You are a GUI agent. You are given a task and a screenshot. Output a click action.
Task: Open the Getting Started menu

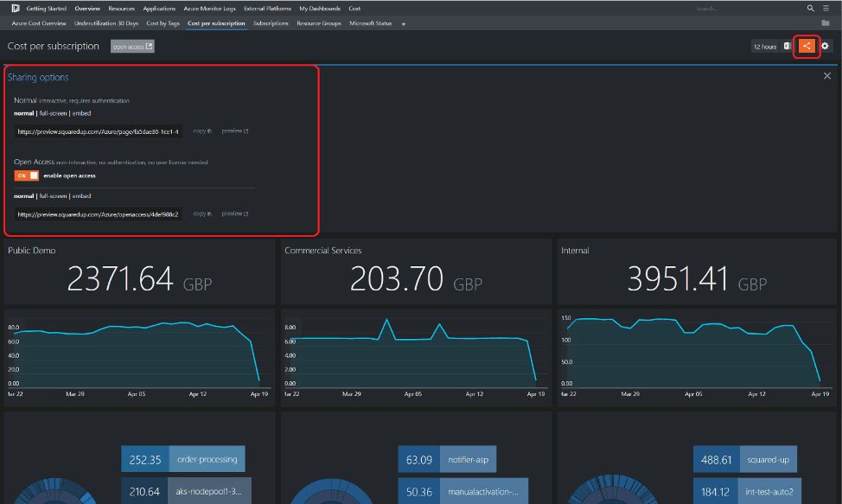click(46, 9)
